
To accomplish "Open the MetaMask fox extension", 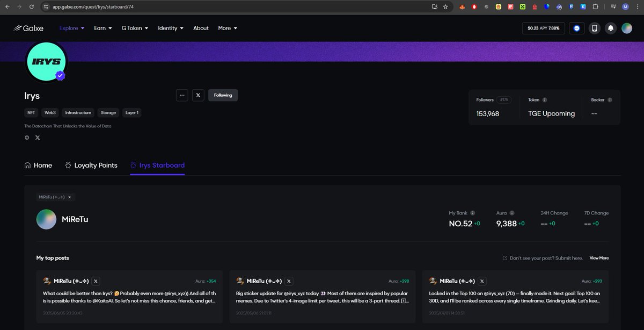I will point(462,6).
